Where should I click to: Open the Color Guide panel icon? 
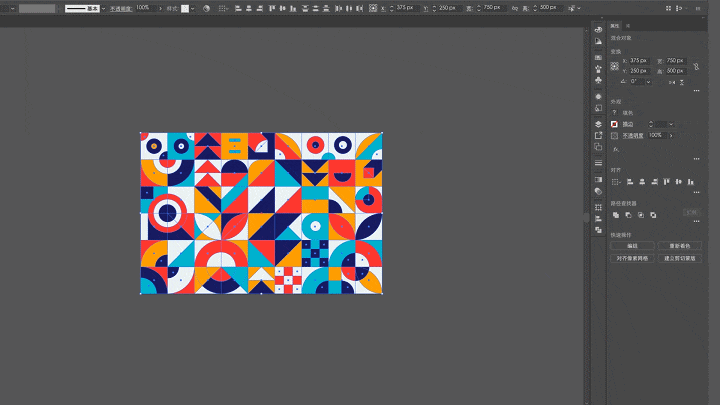(598, 41)
